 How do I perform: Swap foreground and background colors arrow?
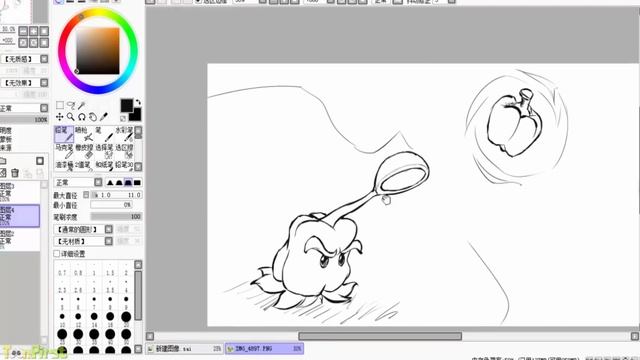coord(138,102)
